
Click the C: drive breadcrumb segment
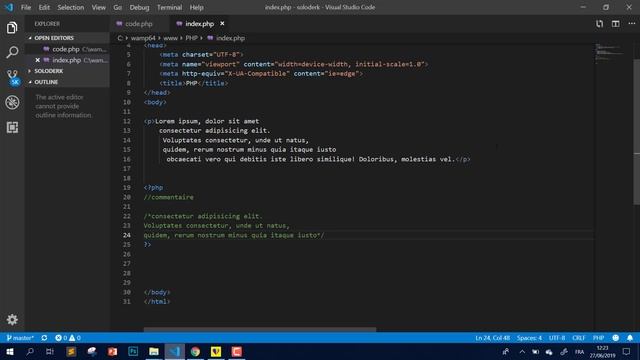(x=120, y=38)
